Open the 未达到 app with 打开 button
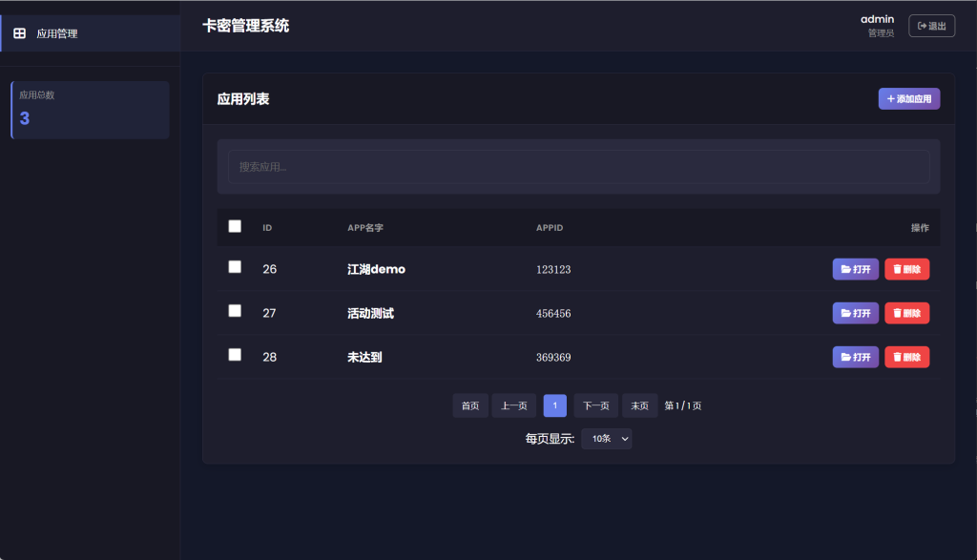The width and height of the screenshot is (977, 560). pyautogui.click(x=855, y=357)
